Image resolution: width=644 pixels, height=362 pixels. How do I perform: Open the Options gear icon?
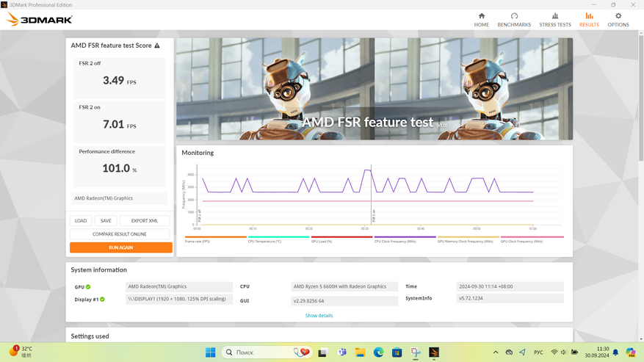tap(618, 16)
